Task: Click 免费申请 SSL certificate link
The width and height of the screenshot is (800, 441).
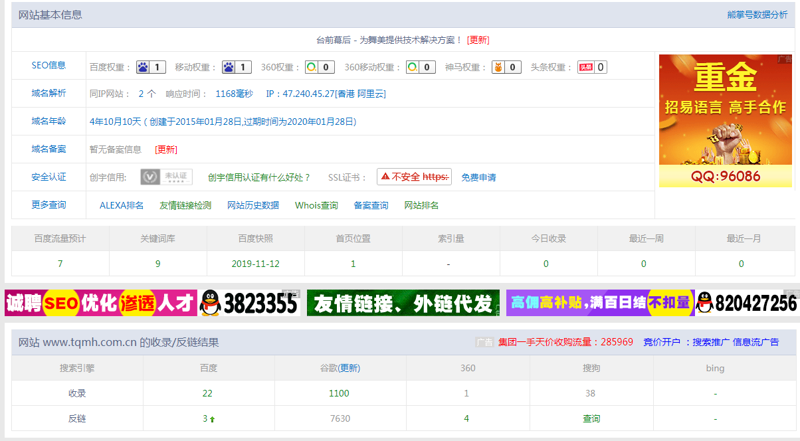Action: 479,177
